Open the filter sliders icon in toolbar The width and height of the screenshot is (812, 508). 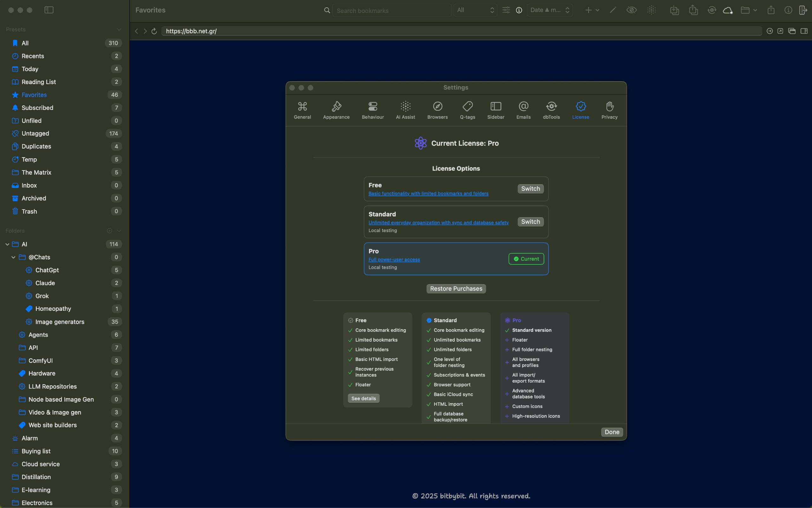click(506, 10)
